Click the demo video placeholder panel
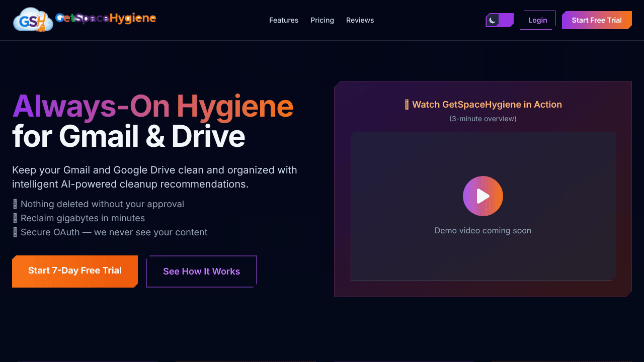The image size is (644, 362). pos(483,206)
